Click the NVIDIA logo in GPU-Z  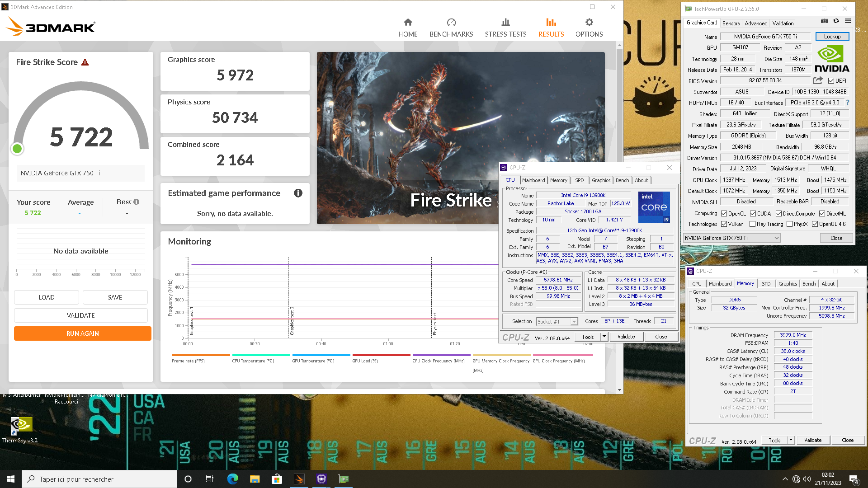[x=832, y=59]
